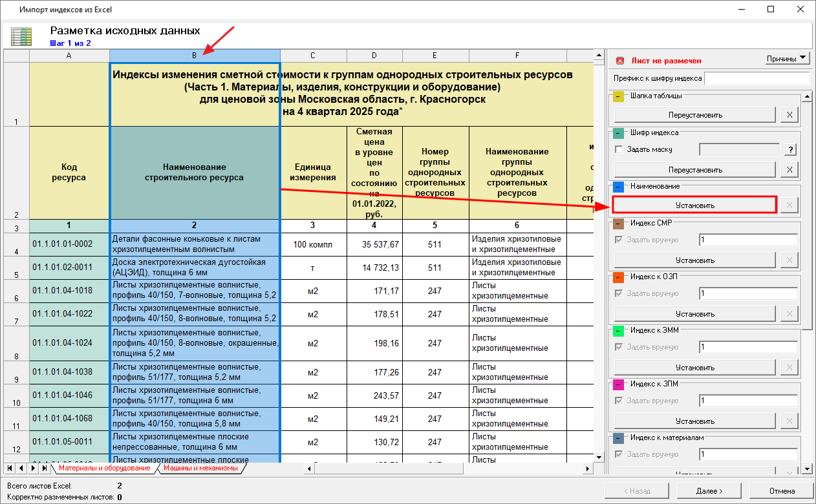Click the red 'sheet not marked' status icon

pyautogui.click(x=619, y=61)
